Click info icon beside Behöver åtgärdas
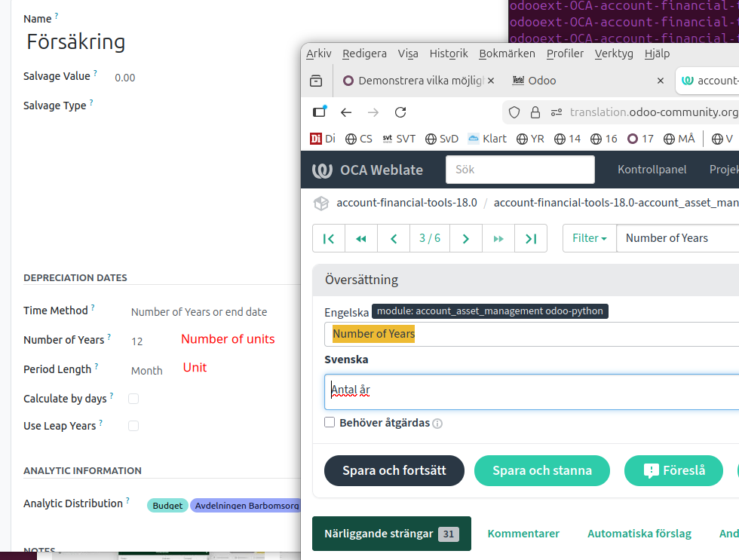This screenshot has width=739, height=560. pyautogui.click(x=437, y=424)
